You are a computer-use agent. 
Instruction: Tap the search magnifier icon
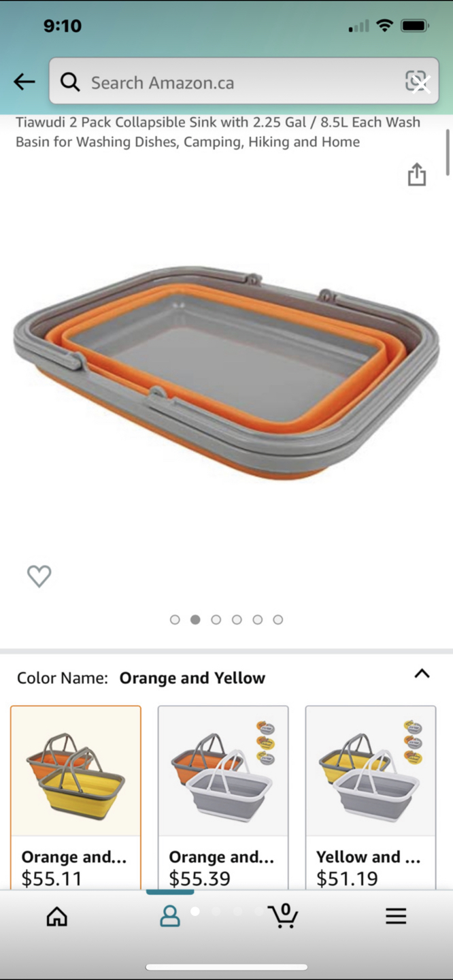[x=70, y=82]
